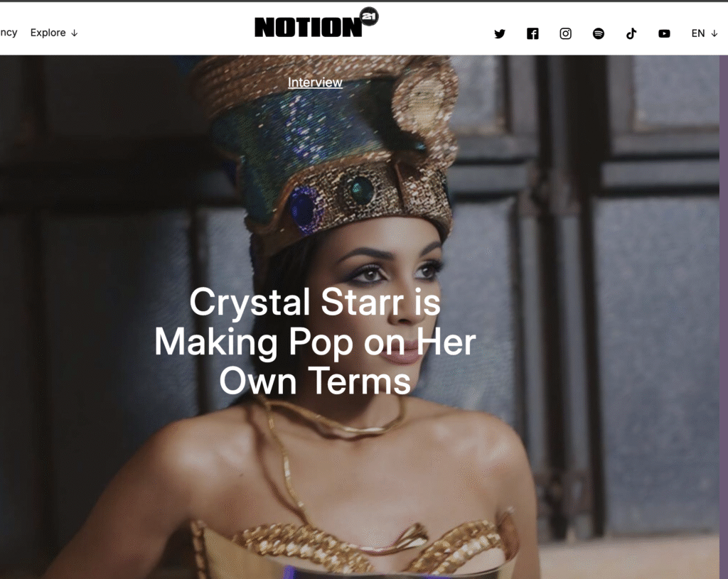Click the 'Crystal Starr is' headline line
The width and height of the screenshot is (728, 579).
(x=315, y=302)
